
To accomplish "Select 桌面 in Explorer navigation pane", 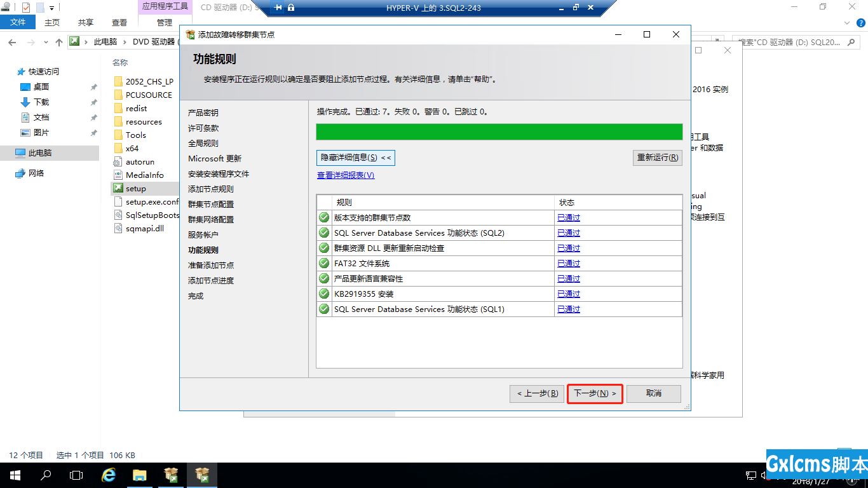I will (x=41, y=86).
